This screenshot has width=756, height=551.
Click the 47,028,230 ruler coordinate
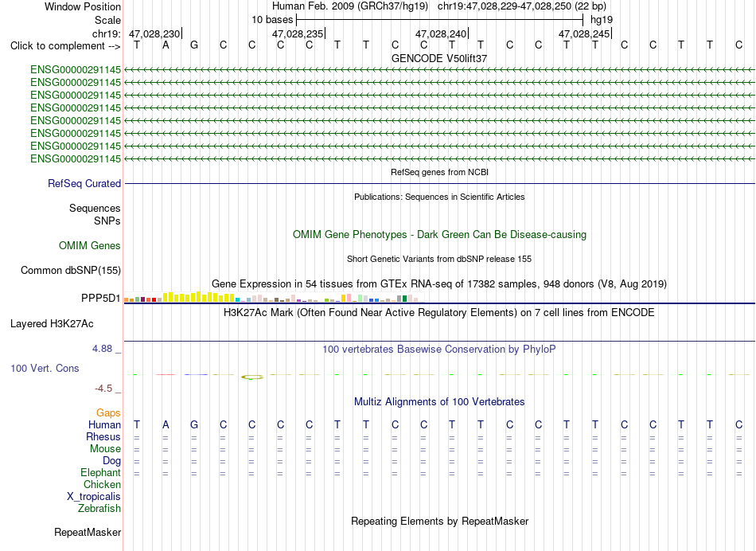point(154,33)
